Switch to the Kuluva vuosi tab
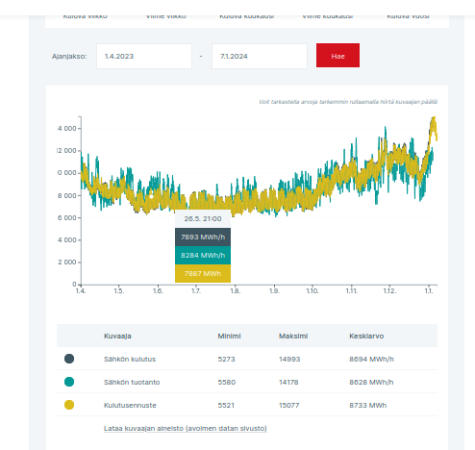 coord(408,16)
